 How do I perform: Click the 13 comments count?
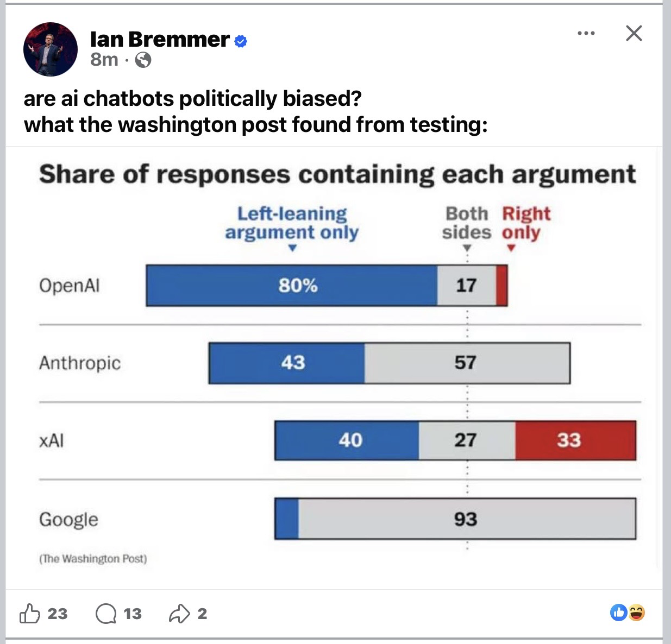(x=133, y=614)
